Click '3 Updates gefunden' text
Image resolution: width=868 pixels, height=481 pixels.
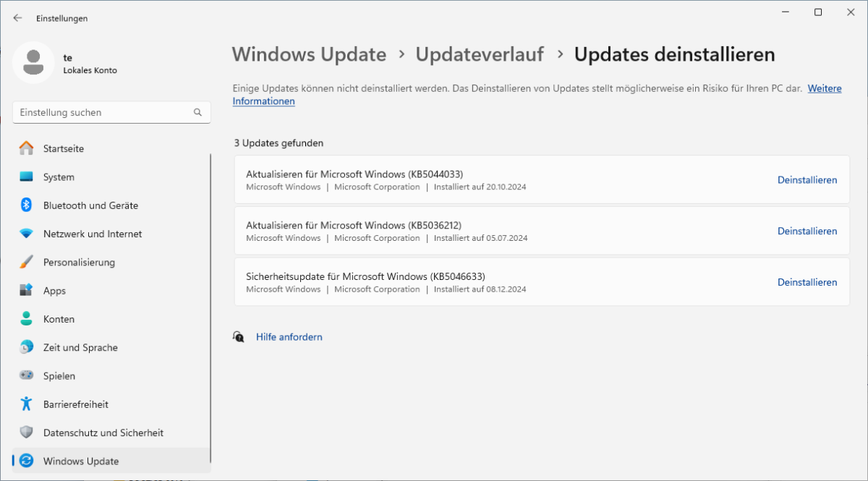278,143
